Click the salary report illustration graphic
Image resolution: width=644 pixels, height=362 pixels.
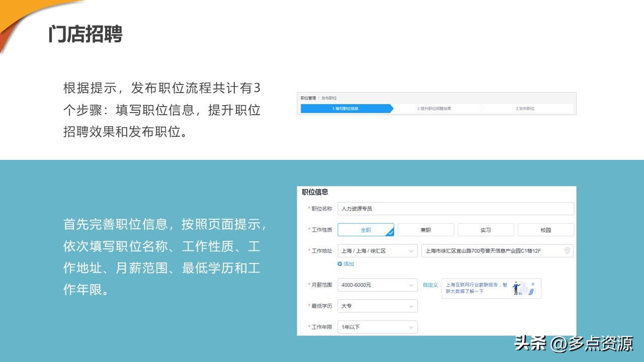[523, 288]
